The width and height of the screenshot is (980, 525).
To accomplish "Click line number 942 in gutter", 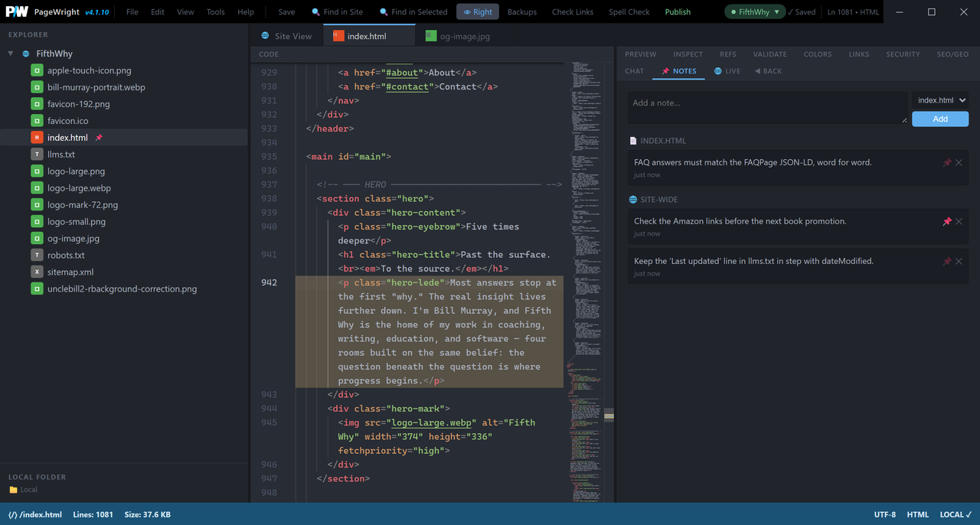I will point(269,282).
